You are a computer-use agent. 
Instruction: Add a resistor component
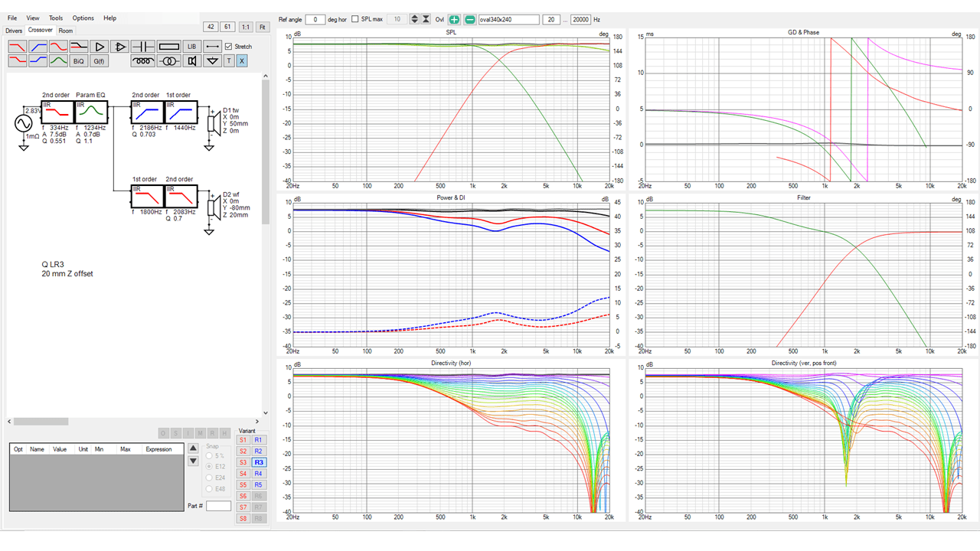[x=169, y=47]
